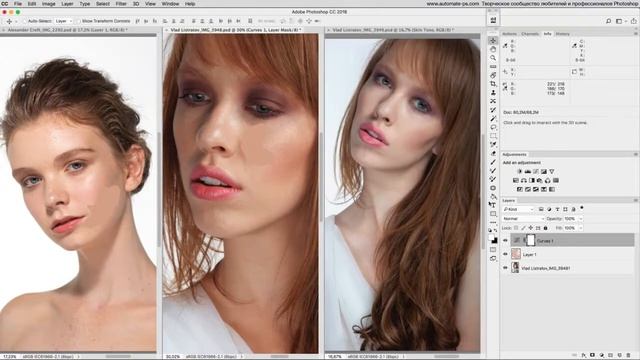Select the Zoom tool in the toolbar

click(x=493, y=58)
